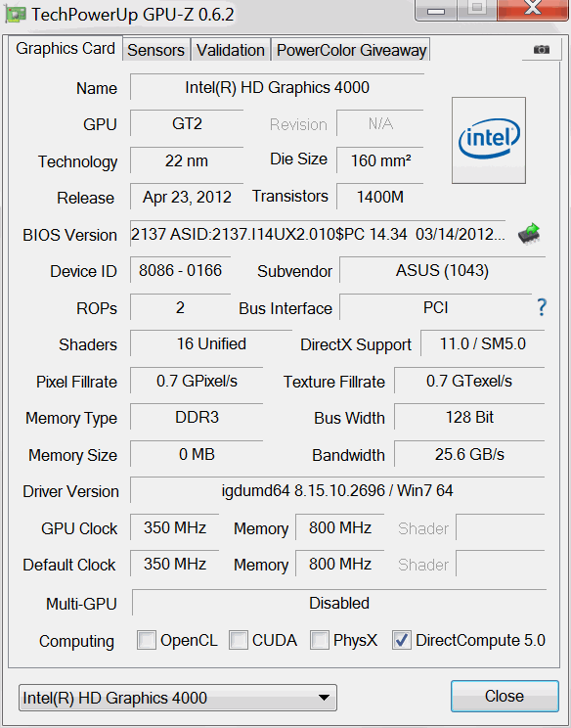The height and width of the screenshot is (728, 571).
Task: Open the Validation tab
Action: tap(231, 50)
